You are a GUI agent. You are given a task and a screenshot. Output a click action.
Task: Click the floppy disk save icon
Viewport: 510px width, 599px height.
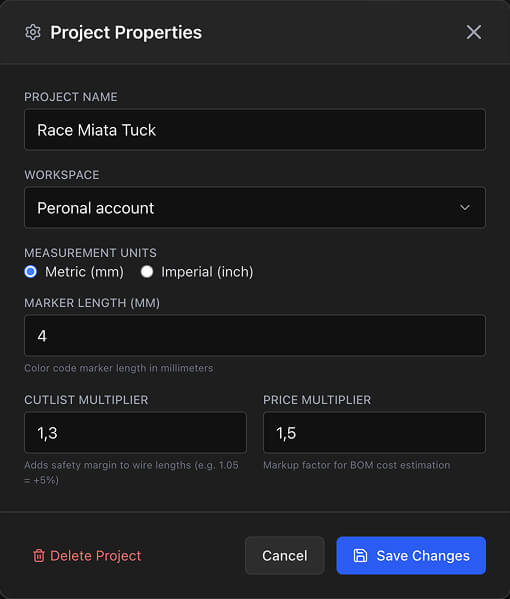click(x=360, y=555)
